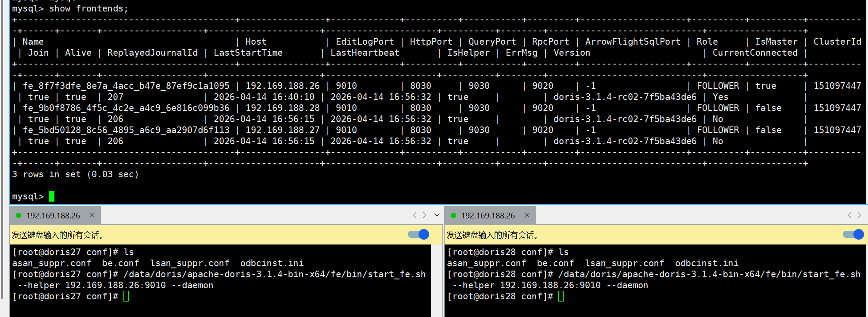Click the '3 rows in set (0.03 sec)' line
Viewport: 868px width, 317px height.
[75, 174]
